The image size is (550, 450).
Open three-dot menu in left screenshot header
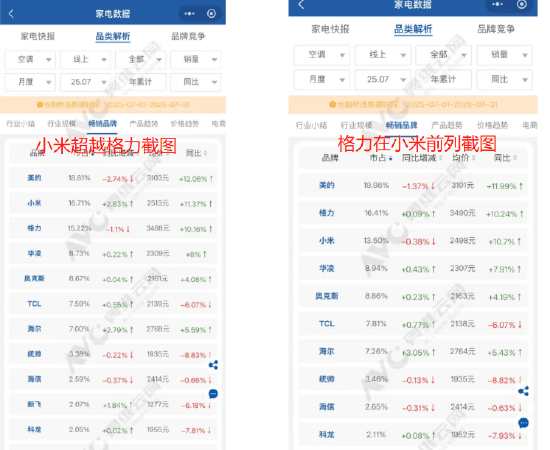pos(189,14)
